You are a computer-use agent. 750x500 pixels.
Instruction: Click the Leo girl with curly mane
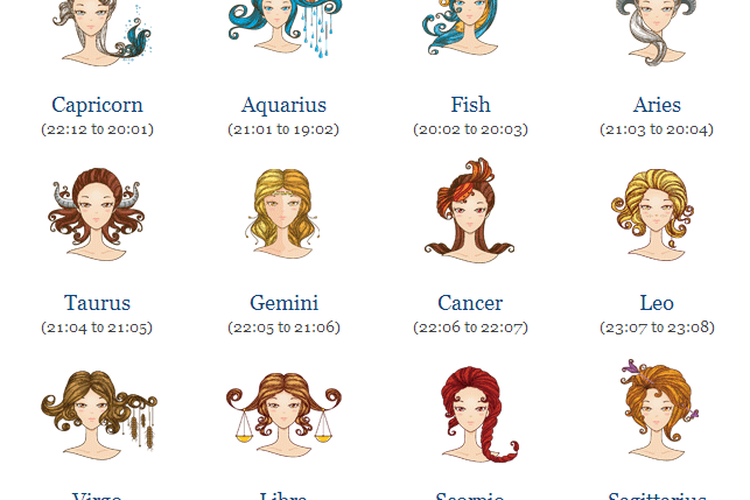(653, 215)
